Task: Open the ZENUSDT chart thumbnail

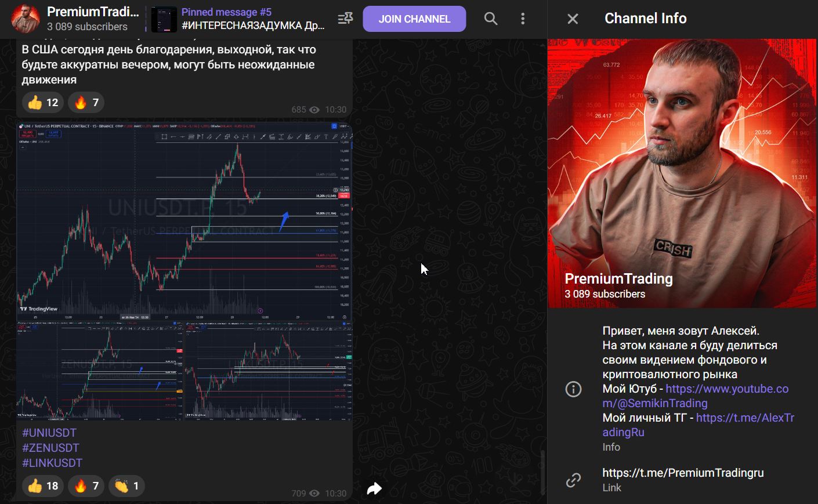Action: click(x=100, y=371)
